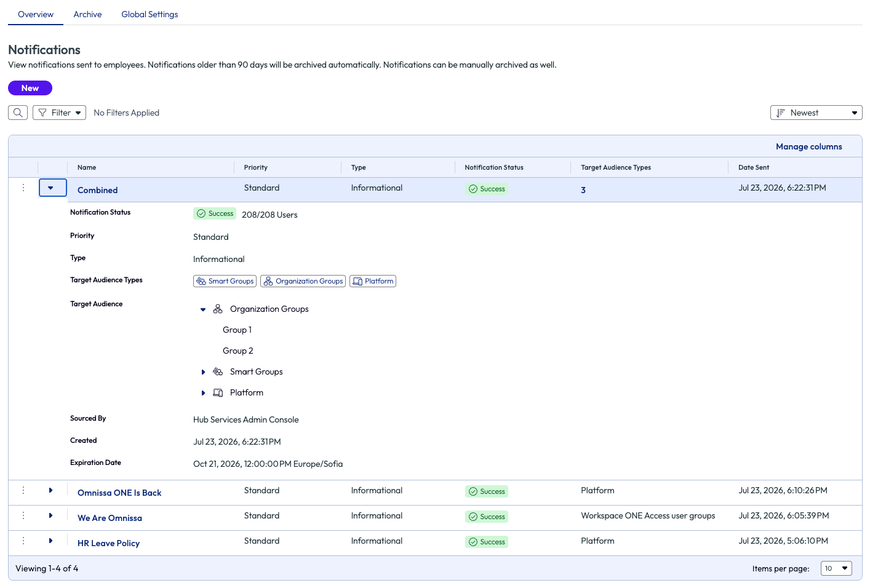Open the kebab menu for Omnissa ONE Is Back
870x588 pixels.
pos(23,490)
